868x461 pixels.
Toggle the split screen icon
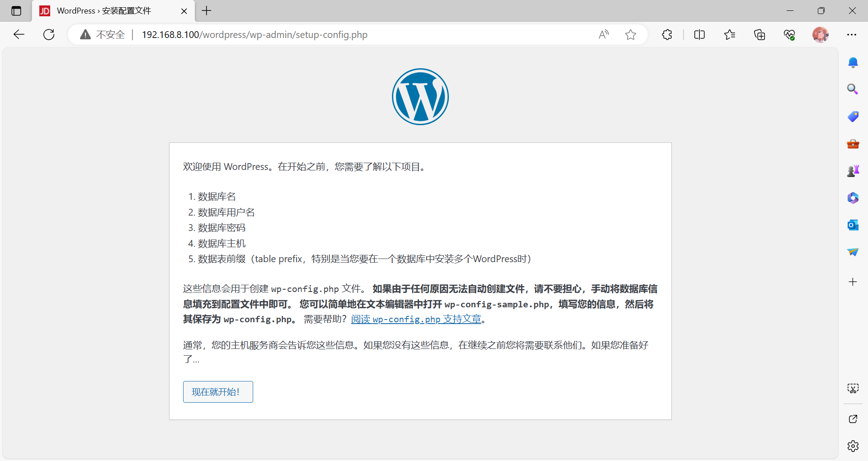pos(699,34)
